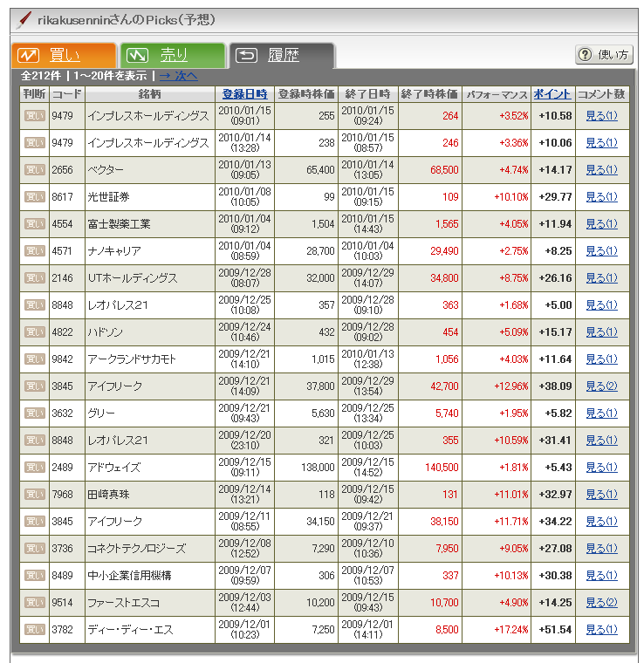The height and width of the screenshot is (663, 644).
Task: Click 買い badge in the ディー・ディー・エス row
Action: pos(35,630)
